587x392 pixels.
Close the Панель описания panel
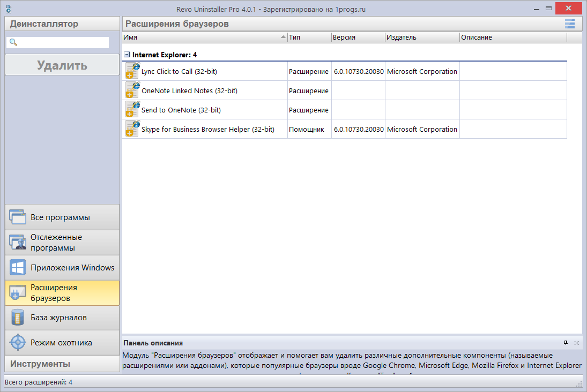point(576,343)
